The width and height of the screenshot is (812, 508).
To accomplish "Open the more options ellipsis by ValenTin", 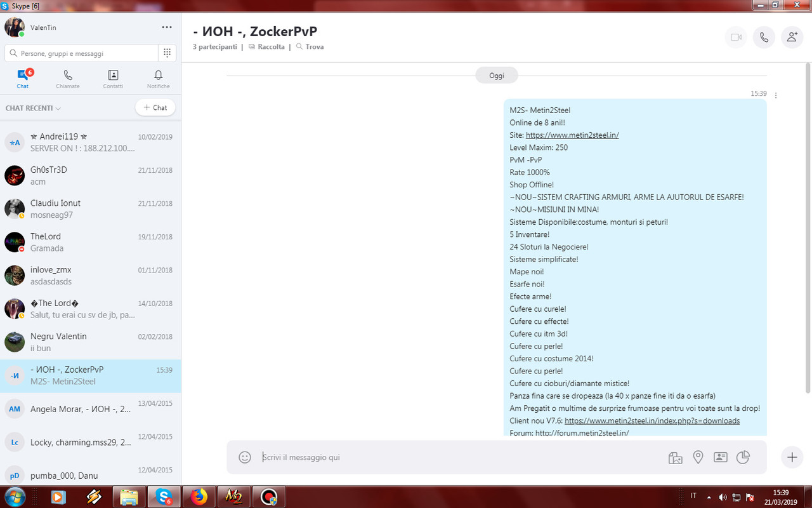I will (167, 27).
